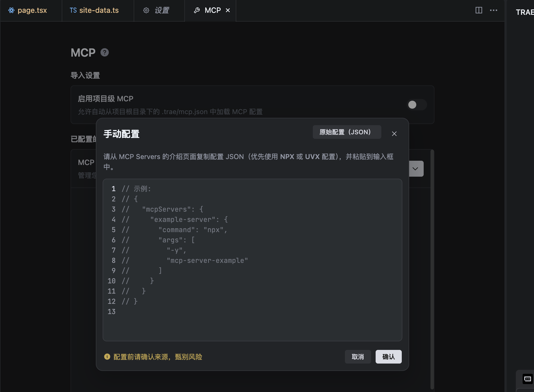534x392 pixels.
Task: Click the split editor layout icon
Action: (x=479, y=10)
